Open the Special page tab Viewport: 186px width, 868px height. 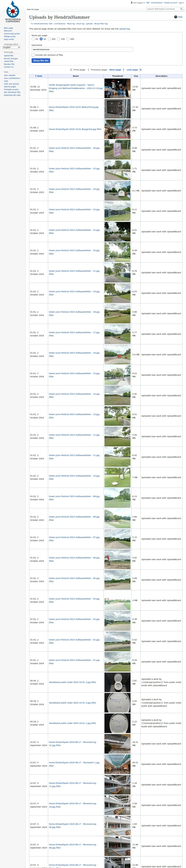33,9
